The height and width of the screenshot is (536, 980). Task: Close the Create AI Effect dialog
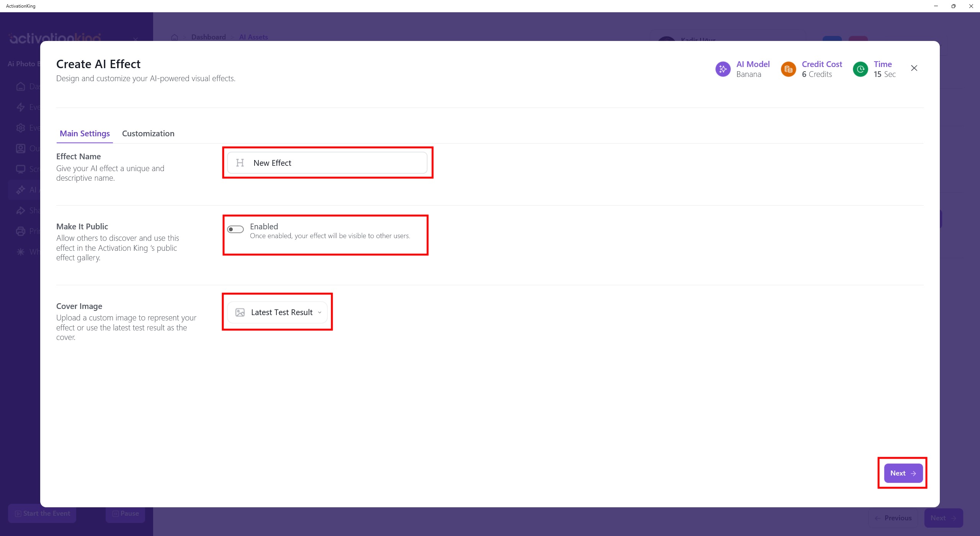pos(914,68)
